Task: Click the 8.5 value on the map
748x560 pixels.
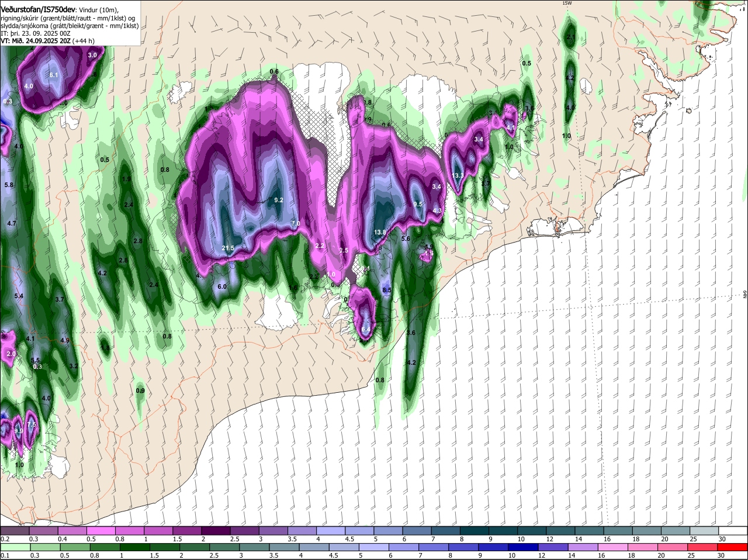Action: tap(387, 291)
